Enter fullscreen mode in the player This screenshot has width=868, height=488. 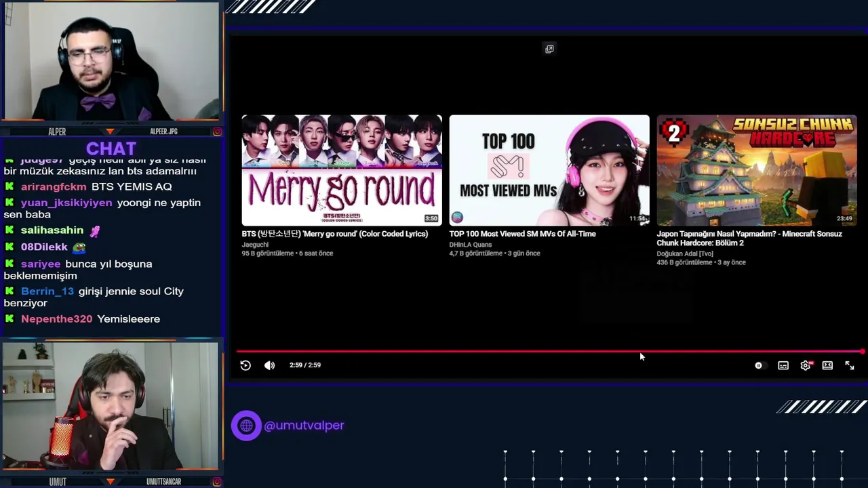pyautogui.click(x=850, y=365)
